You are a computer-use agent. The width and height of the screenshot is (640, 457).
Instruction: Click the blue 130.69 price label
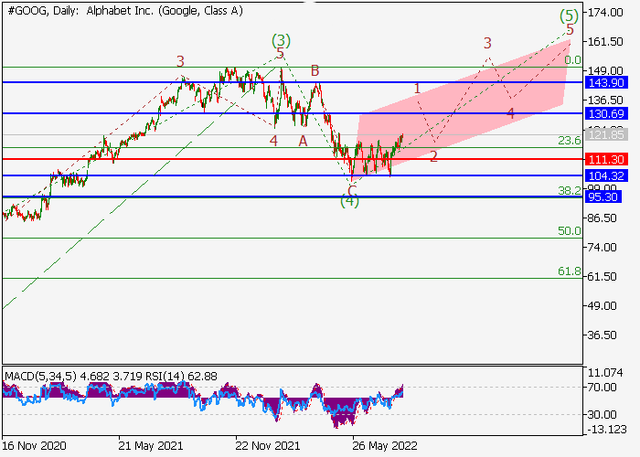[x=607, y=114]
